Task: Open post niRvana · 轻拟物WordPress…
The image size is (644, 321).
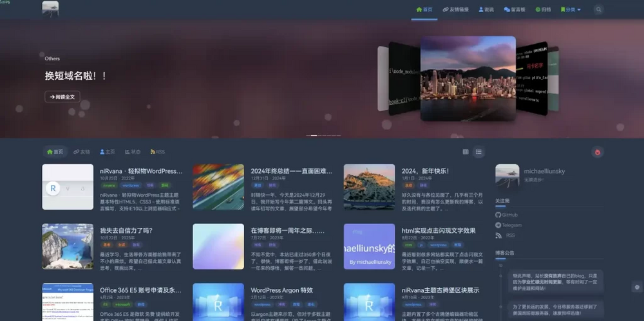Action: (x=141, y=171)
